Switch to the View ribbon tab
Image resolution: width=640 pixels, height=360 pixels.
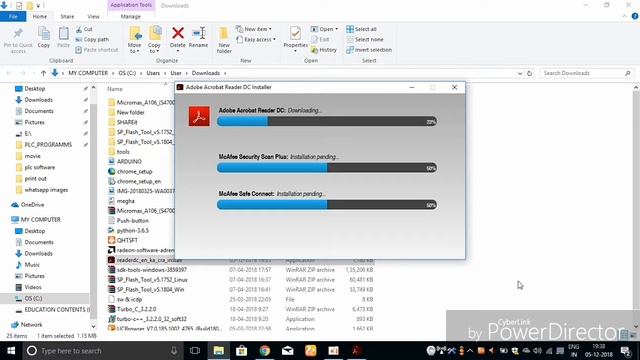tap(93, 16)
